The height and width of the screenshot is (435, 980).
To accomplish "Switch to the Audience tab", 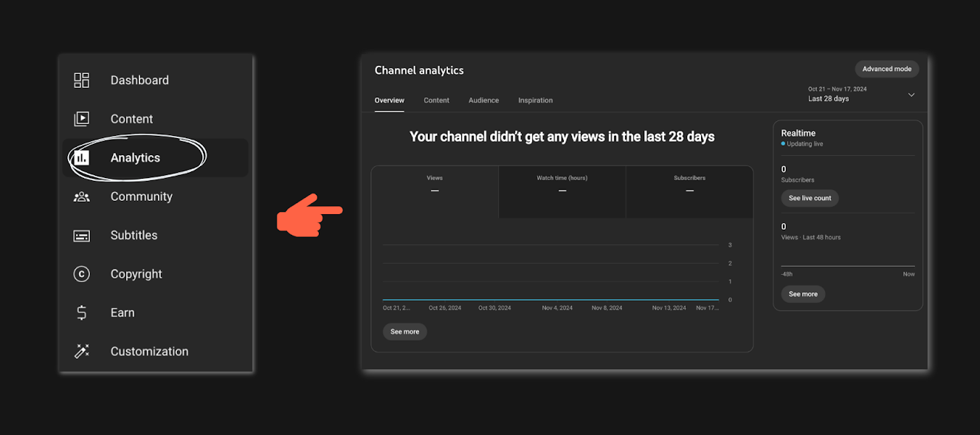I will point(483,100).
